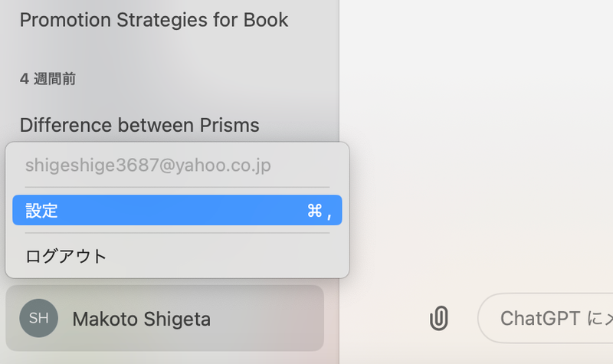This screenshot has height=364, width=613.
Task: Click the blank space right of Makoto Shigeta
Action: click(x=268, y=319)
